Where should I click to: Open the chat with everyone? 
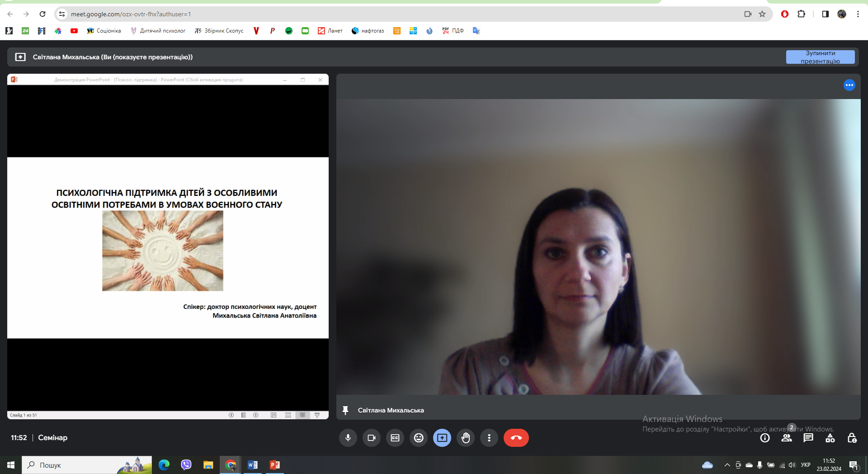click(x=808, y=438)
